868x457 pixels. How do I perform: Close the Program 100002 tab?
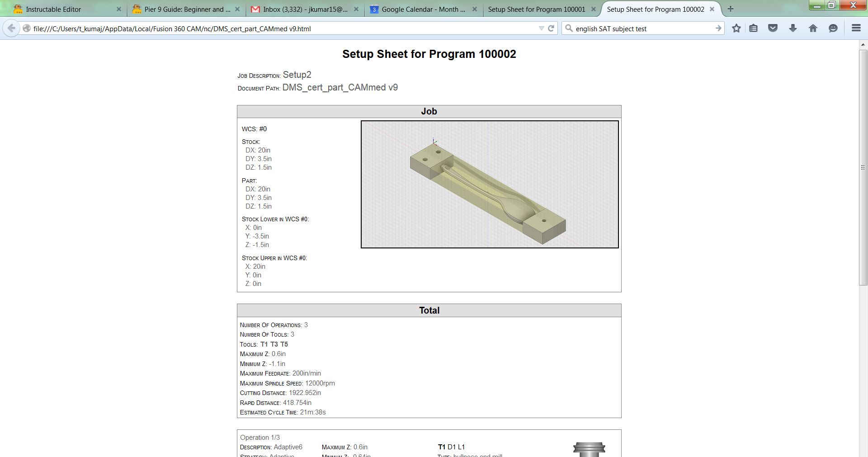(x=712, y=9)
